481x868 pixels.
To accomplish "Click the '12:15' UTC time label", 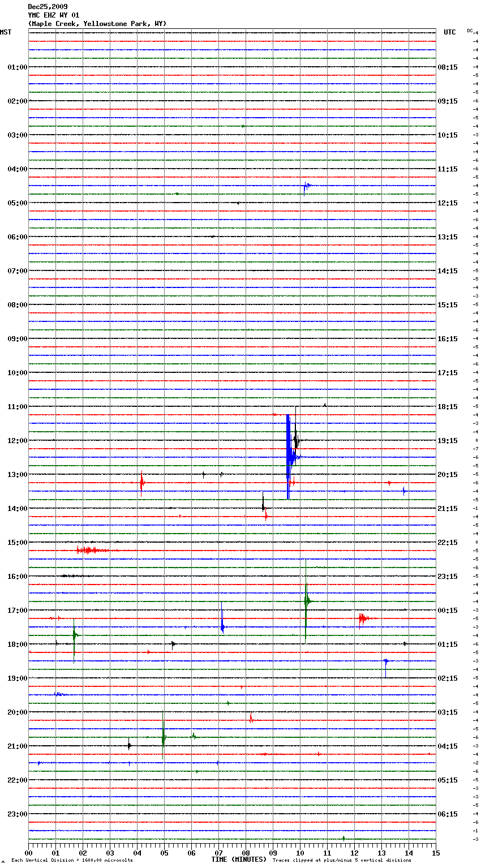I will [448, 203].
